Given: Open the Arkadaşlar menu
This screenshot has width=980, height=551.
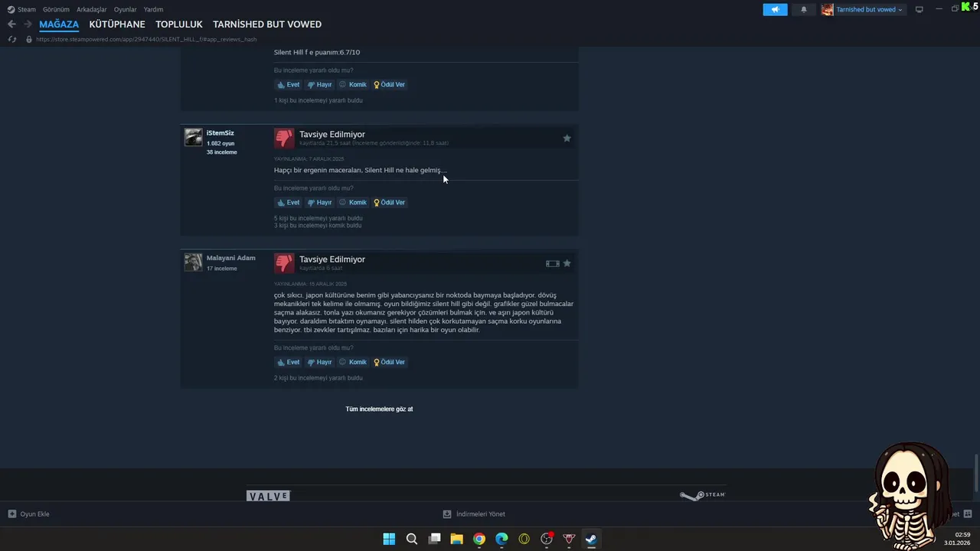Looking at the screenshot, I should coord(92,9).
